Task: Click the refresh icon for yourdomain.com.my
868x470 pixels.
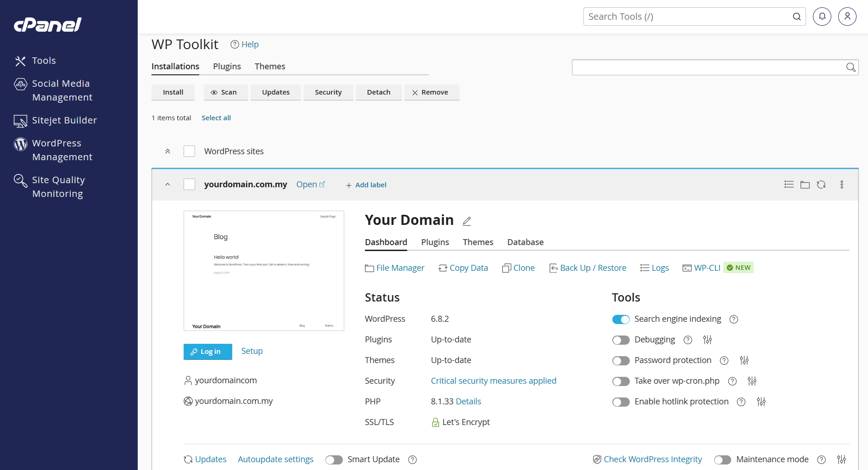Action: tap(821, 185)
